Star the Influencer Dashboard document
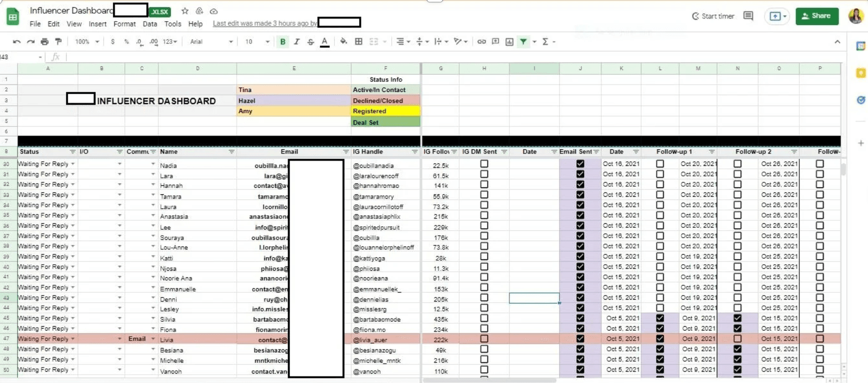Screen dimensions: 868x383 (185, 11)
